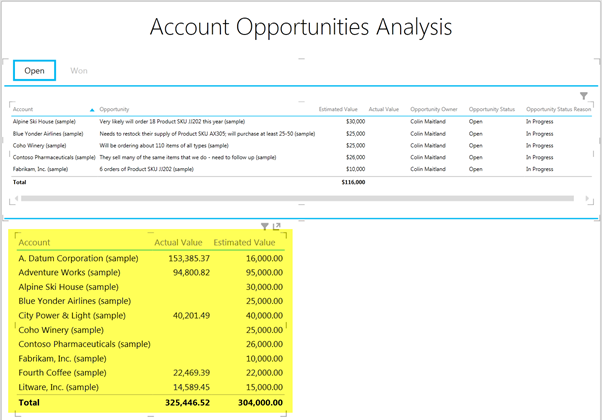
Task: Click the Account Opportunities Analysis title
Action: tap(300, 27)
